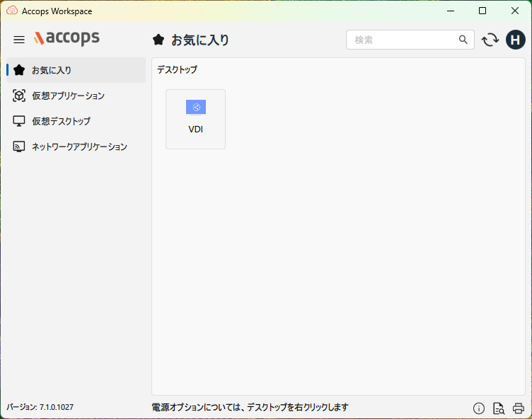
Task: Open the log viewer document icon
Action: pyautogui.click(x=499, y=408)
